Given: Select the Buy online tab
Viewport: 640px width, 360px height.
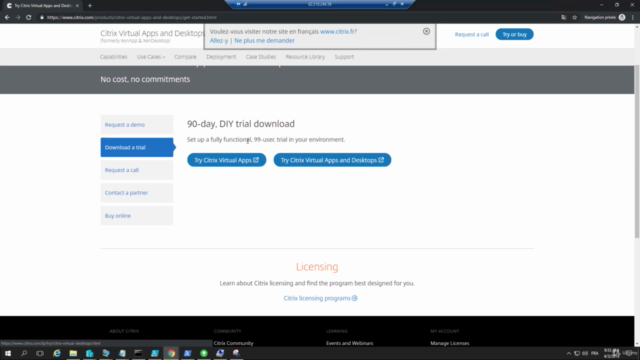Looking at the screenshot, I should coord(137,216).
